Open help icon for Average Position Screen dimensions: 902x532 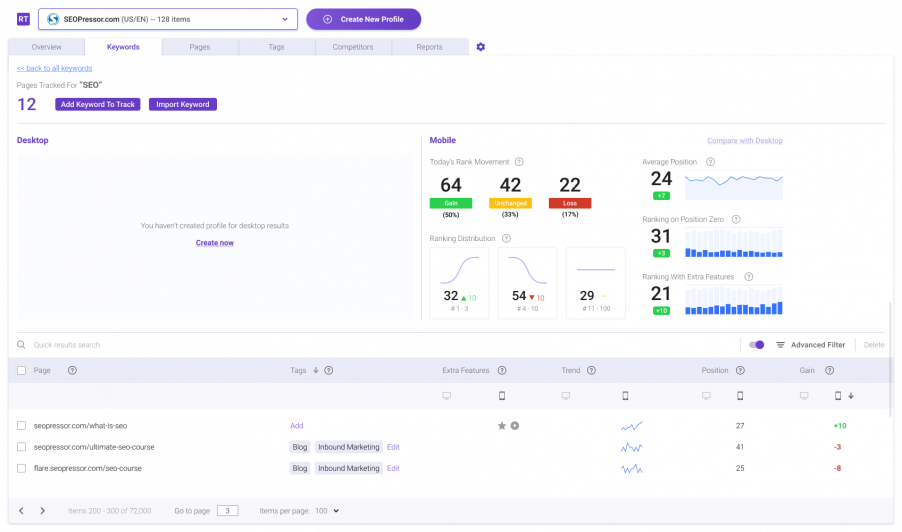click(710, 162)
